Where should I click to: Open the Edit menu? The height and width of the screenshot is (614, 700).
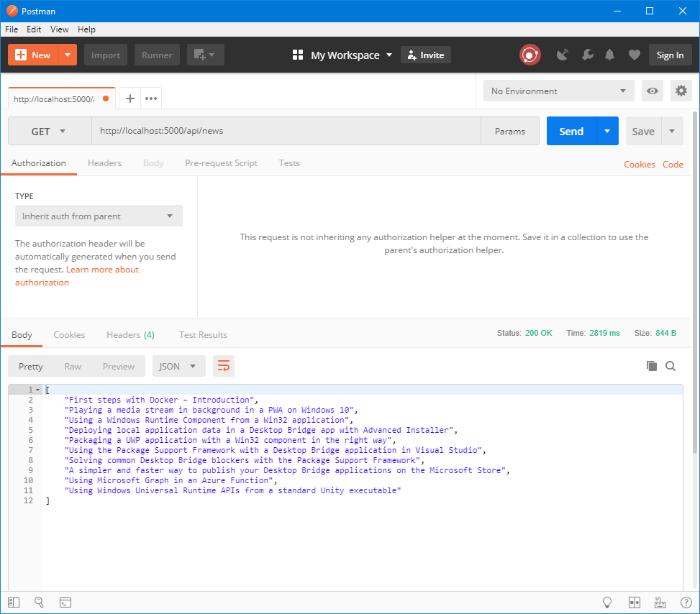coord(34,29)
